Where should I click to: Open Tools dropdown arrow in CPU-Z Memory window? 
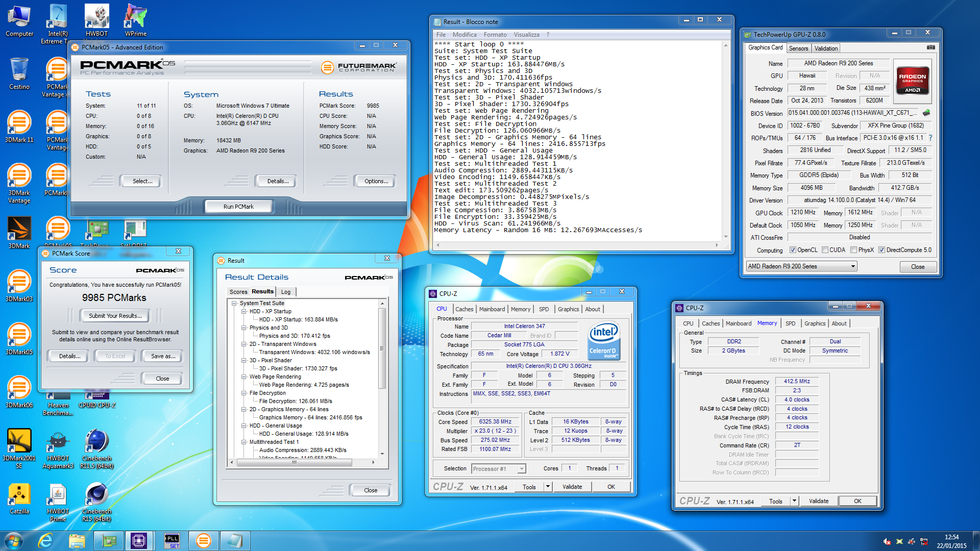click(794, 501)
